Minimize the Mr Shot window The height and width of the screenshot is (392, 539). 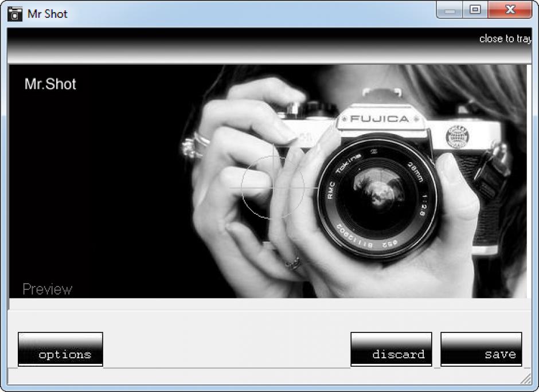click(x=450, y=10)
